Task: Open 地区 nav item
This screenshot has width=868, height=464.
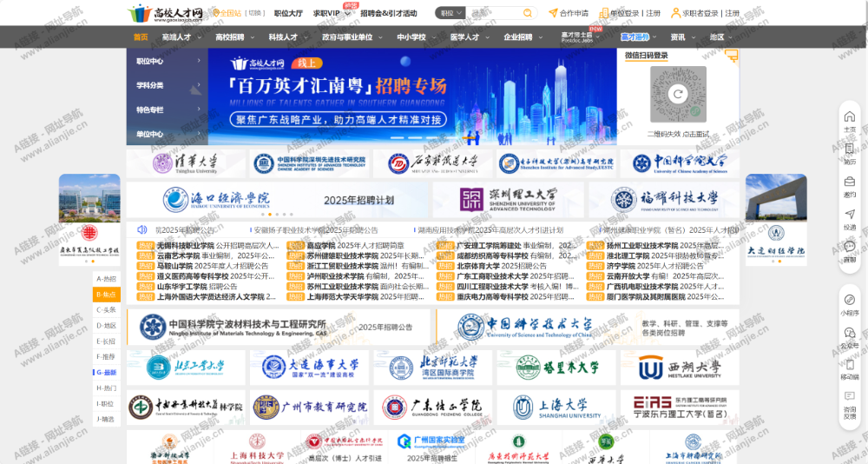Action: 717,37
